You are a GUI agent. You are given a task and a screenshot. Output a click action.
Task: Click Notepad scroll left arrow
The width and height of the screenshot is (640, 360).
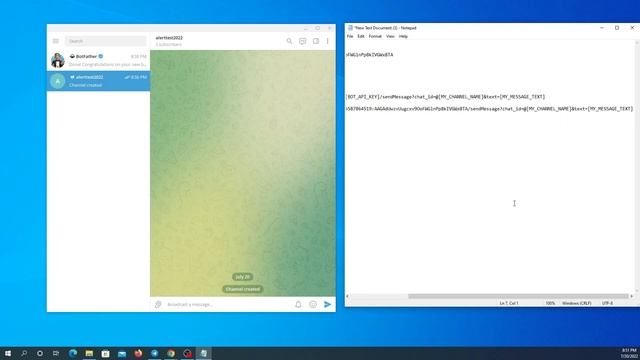pos(347,296)
